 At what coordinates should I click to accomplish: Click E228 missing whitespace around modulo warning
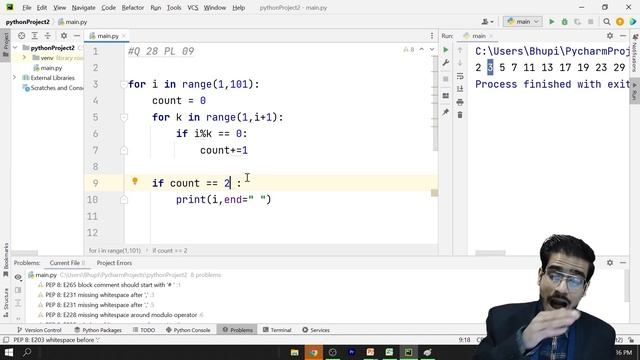click(121, 315)
